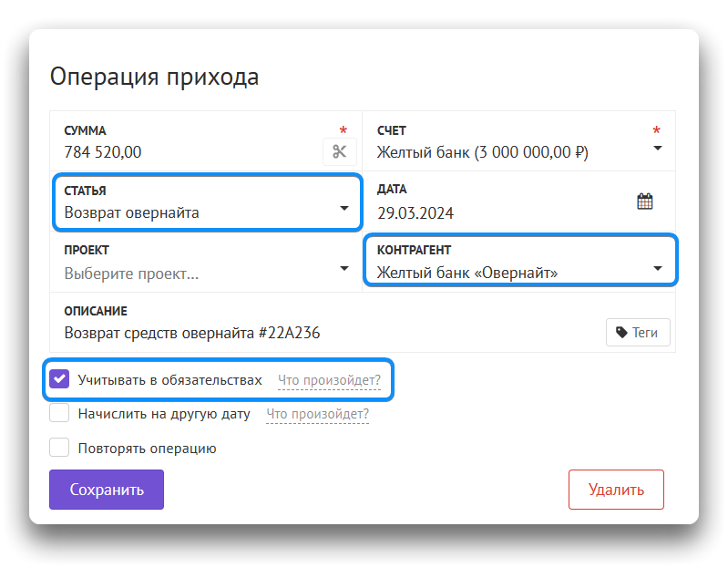The height and width of the screenshot is (568, 728).
Task: Tick the Повторять операцию checkbox
Action: pyautogui.click(x=60, y=448)
